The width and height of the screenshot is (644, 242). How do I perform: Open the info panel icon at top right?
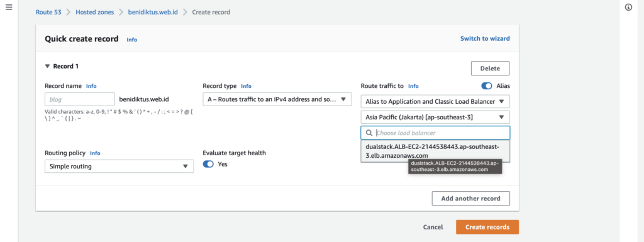[628, 8]
